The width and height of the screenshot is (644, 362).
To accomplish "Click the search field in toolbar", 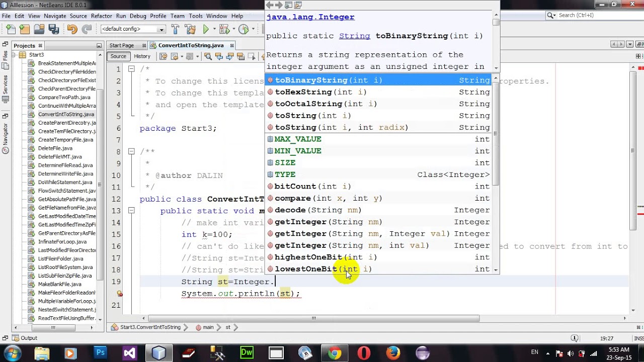I will (x=595, y=16).
